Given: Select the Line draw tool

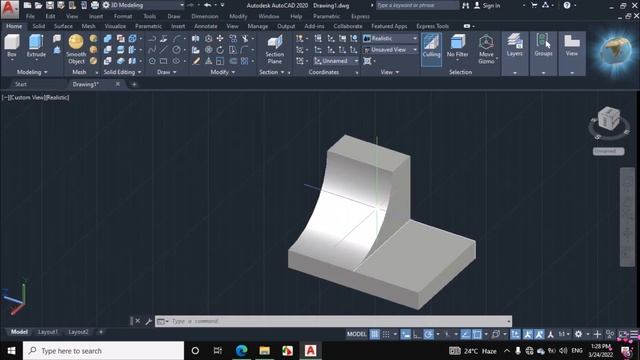Looking at the screenshot, I should (x=163, y=50).
